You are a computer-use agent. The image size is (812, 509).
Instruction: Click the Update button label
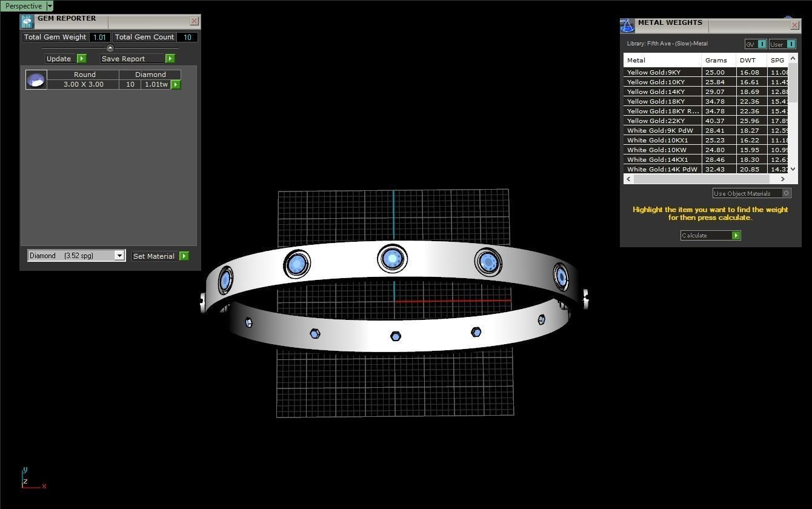point(59,59)
